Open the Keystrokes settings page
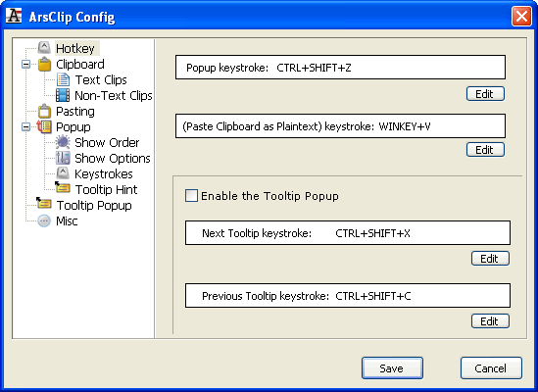 coord(104,174)
